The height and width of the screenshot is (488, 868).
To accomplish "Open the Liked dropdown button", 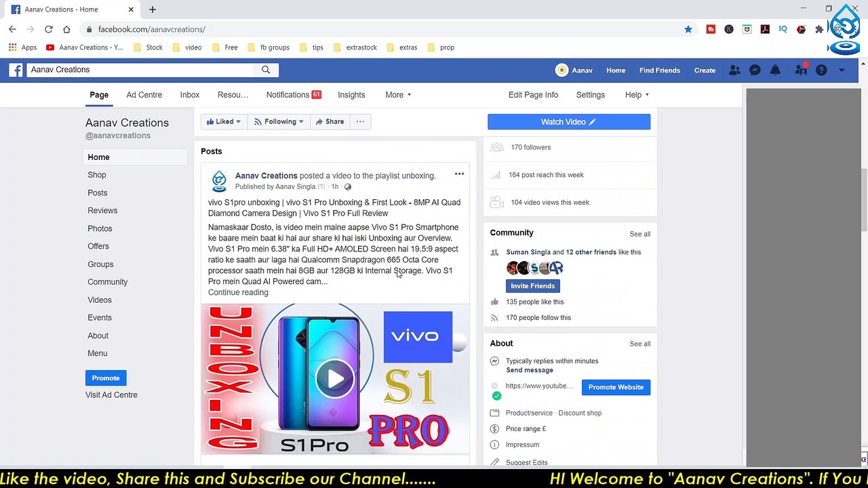I will 223,121.
